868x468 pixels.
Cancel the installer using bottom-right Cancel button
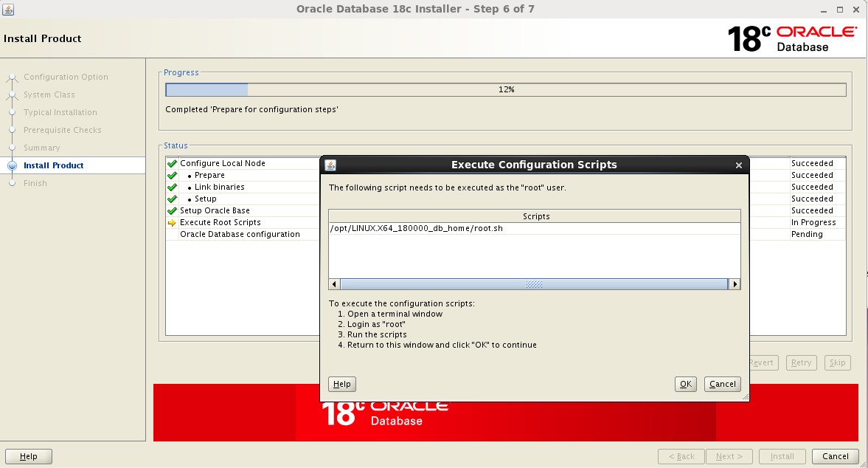(836, 456)
